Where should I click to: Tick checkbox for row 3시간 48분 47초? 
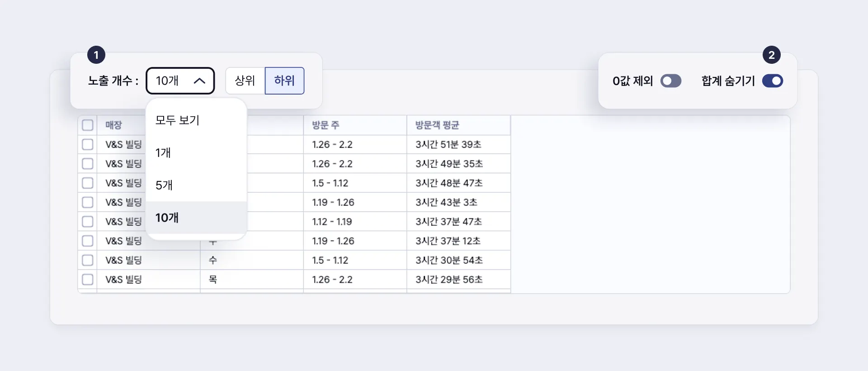tap(88, 183)
